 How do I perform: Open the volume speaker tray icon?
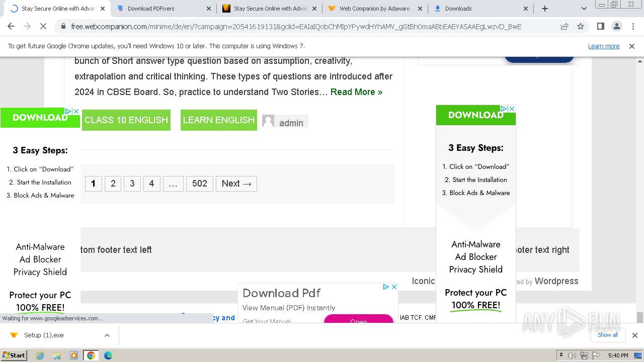coord(572,355)
